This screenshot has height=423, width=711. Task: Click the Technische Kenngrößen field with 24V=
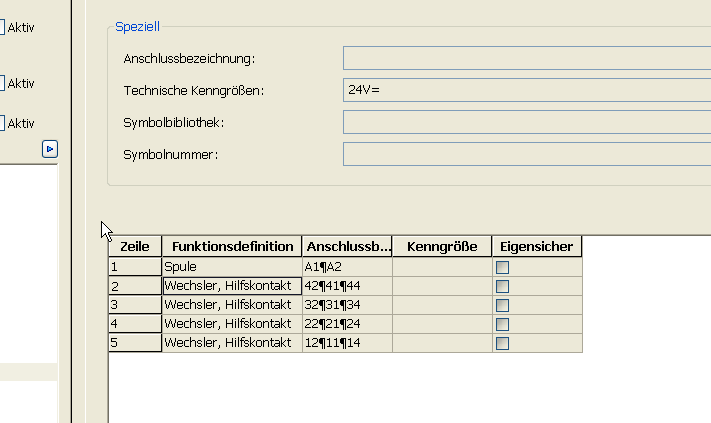click(527, 90)
